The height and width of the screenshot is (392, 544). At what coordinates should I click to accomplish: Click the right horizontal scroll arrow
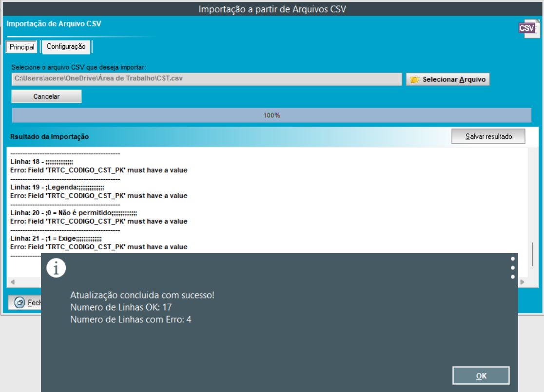click(522, 282)
